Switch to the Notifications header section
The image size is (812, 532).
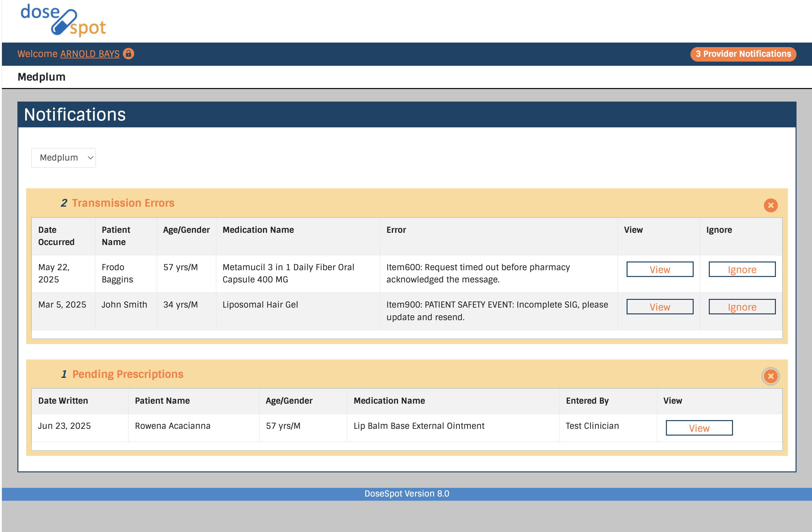(x=75, y=115)
